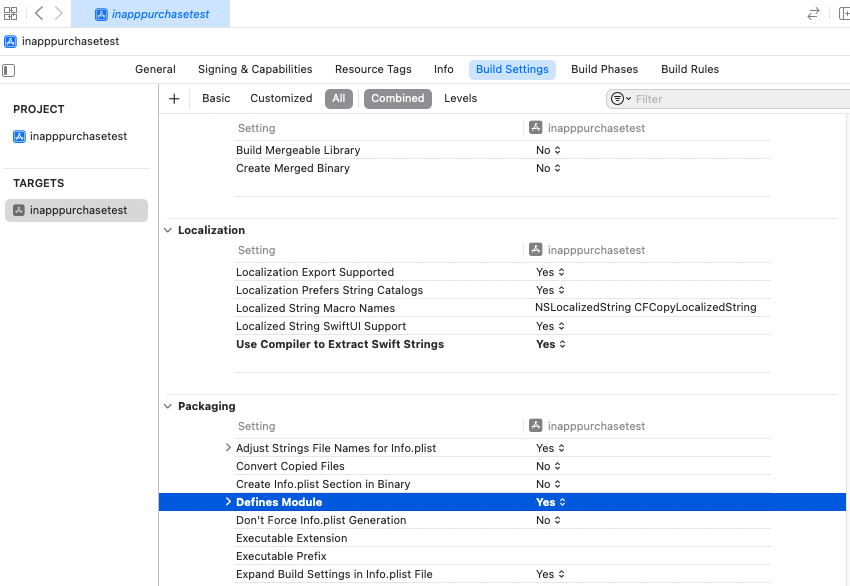Switch to the Build Phases tab
This screenshot has width=850, height=586.
604,69
